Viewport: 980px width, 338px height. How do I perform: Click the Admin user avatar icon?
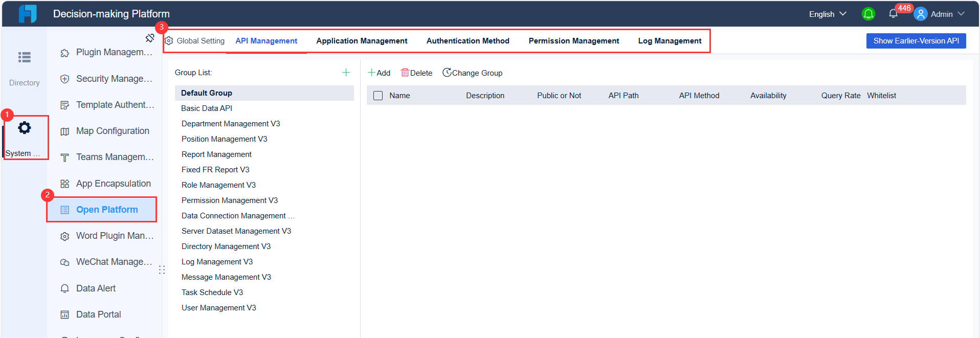(x=921, y=14)
